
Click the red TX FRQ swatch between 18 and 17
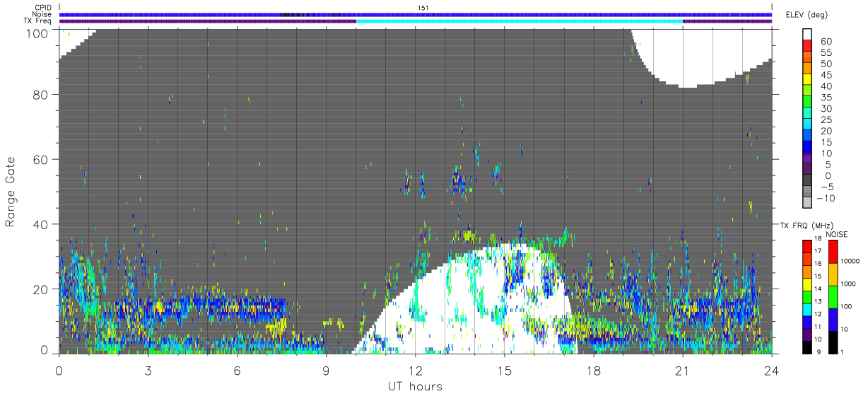click(x=807, y=246)
